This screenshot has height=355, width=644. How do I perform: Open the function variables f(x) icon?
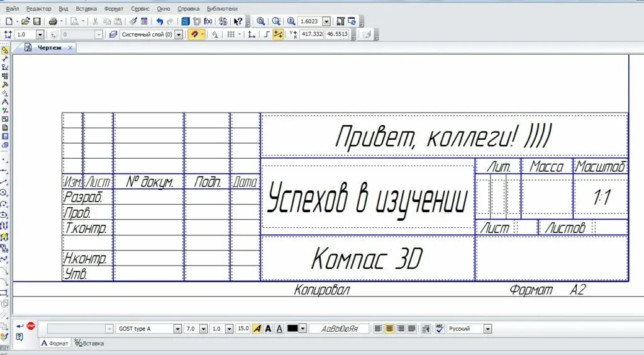coord(208,21)
